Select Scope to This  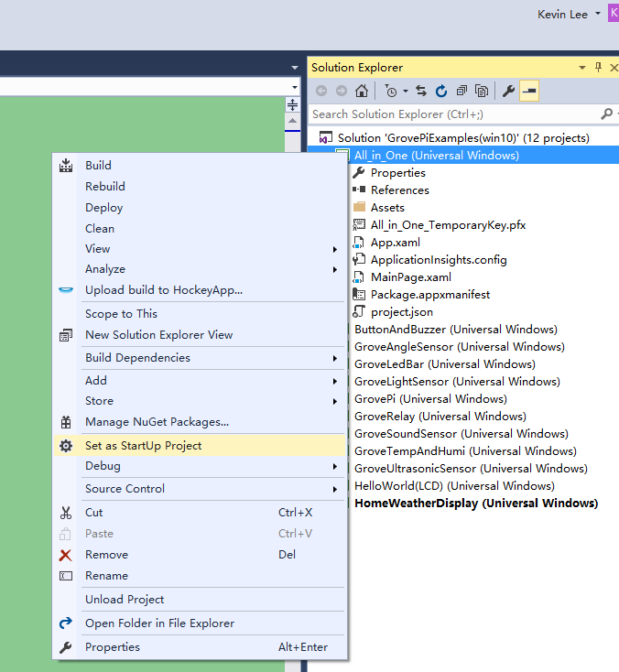click(200, 314)
